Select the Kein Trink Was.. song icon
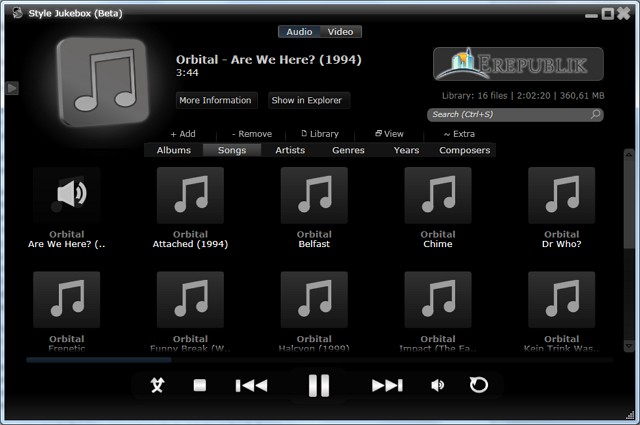Viewport: 640px width, 425px height. pyautogui.click(x=562, y=299)
